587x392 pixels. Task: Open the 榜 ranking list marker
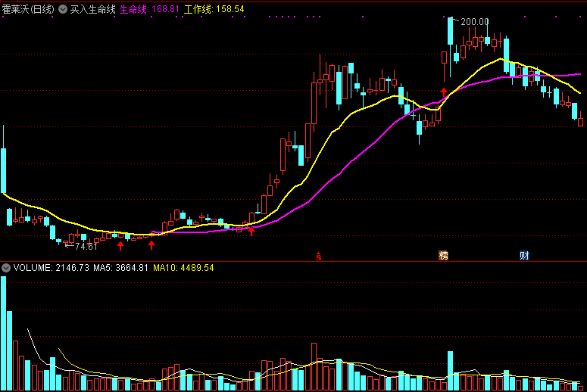(443, 256)
